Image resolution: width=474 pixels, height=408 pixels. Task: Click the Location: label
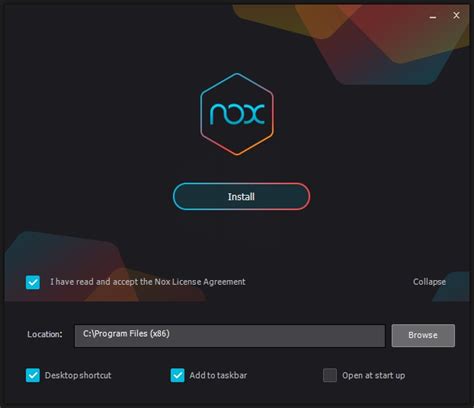[x=45, y=334]
